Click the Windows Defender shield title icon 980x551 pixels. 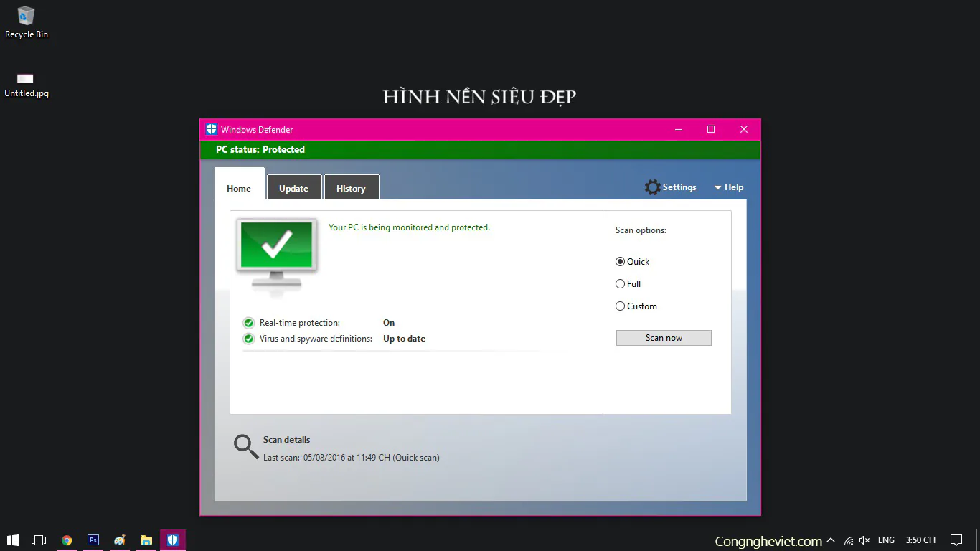[x=211, y=130]
